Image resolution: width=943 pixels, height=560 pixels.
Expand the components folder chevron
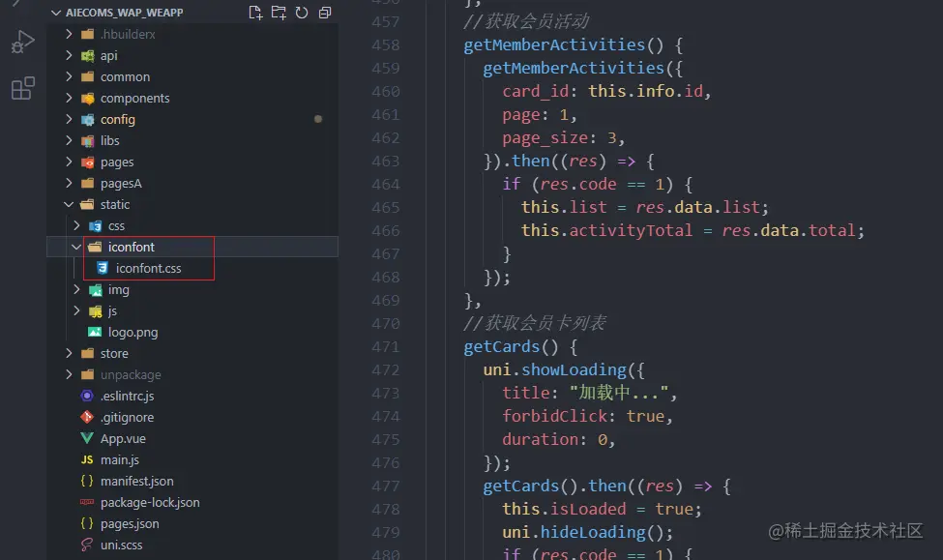click(x=69, y=98)
